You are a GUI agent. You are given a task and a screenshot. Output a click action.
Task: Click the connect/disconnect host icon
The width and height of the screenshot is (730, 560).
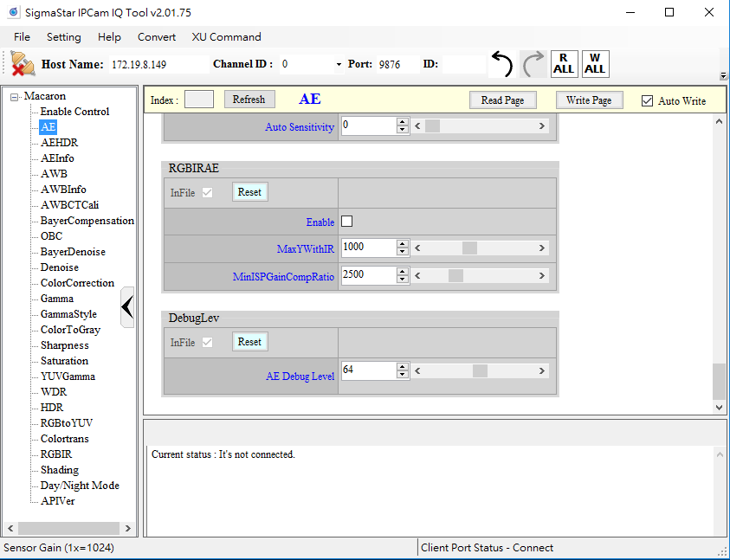click(x=23, y=64)
